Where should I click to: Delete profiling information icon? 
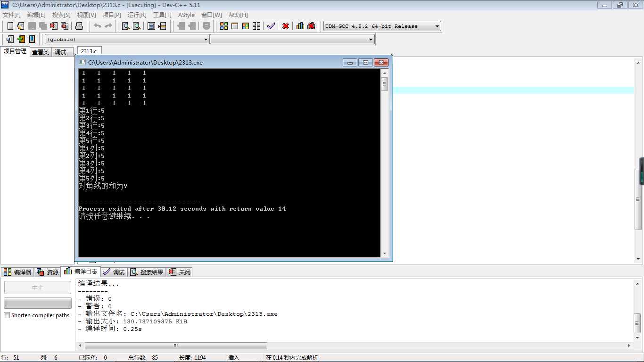pyautogui.click(x=311, y=26)
